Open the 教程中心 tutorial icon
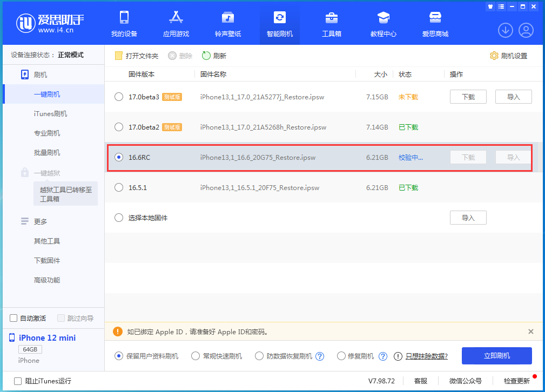The height and width of the screenshot is (392, 545). pos(383,17)
